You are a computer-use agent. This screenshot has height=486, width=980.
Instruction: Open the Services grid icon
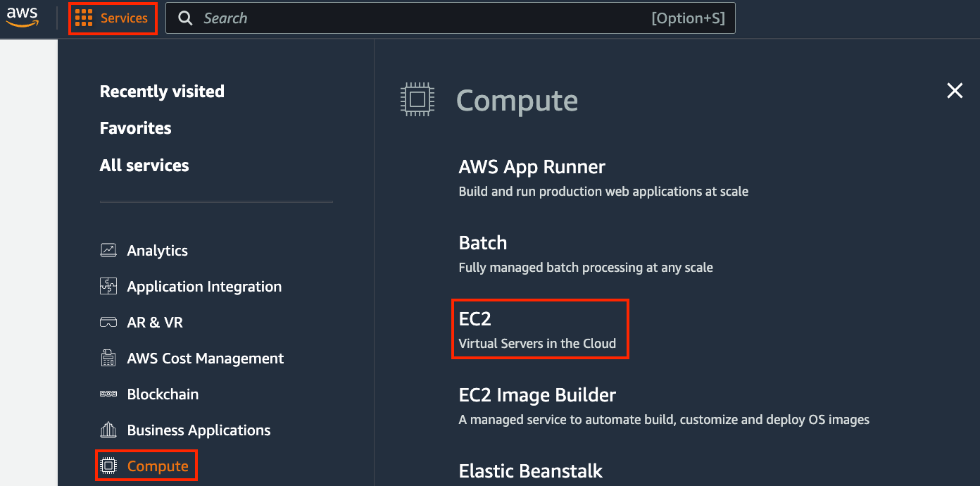pos(84,18)
